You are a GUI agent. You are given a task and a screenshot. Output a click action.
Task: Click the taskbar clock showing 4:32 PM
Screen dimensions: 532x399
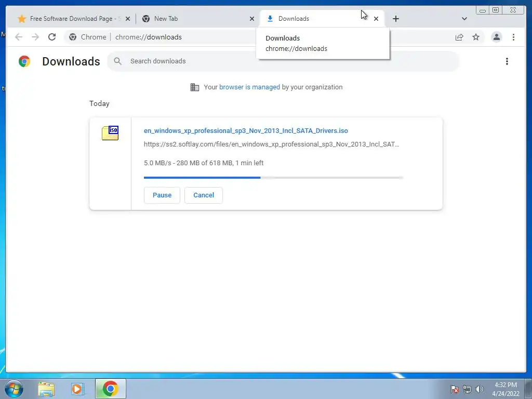coord(506,389)
